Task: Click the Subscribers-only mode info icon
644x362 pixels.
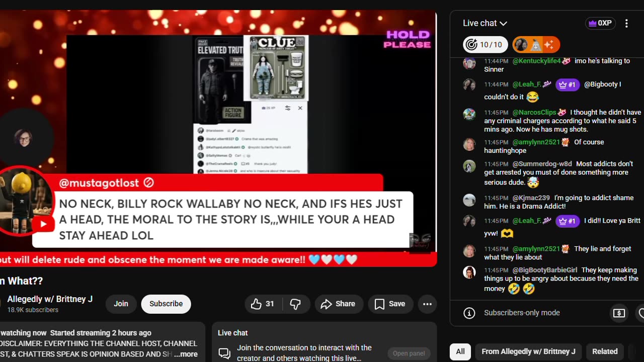Action: click(469, 313)
